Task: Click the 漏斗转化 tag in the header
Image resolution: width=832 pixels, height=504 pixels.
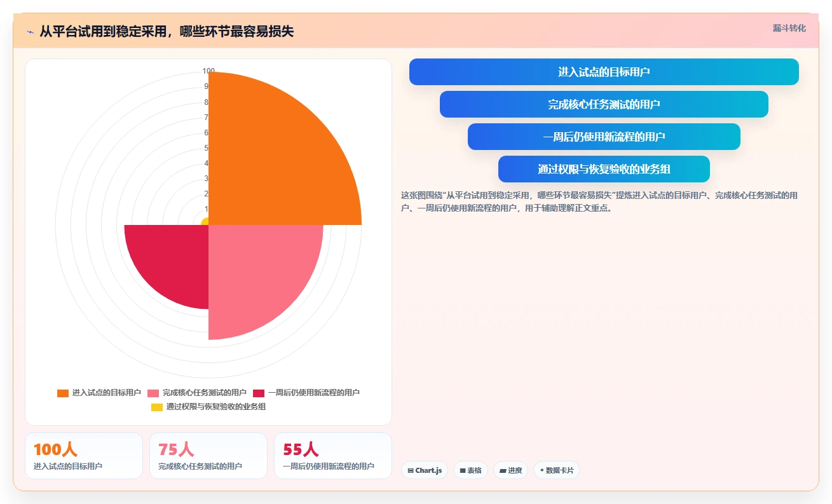Action: (789, 28)
